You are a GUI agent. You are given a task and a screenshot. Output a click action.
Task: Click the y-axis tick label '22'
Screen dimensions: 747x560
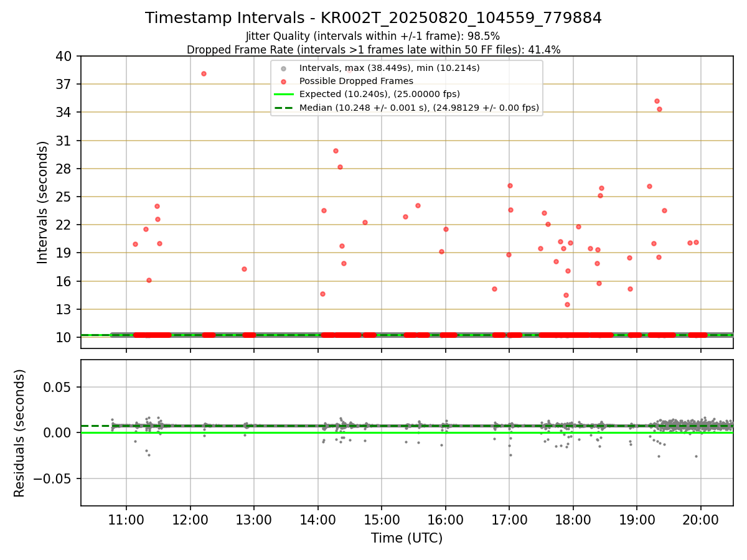[65, 225]
